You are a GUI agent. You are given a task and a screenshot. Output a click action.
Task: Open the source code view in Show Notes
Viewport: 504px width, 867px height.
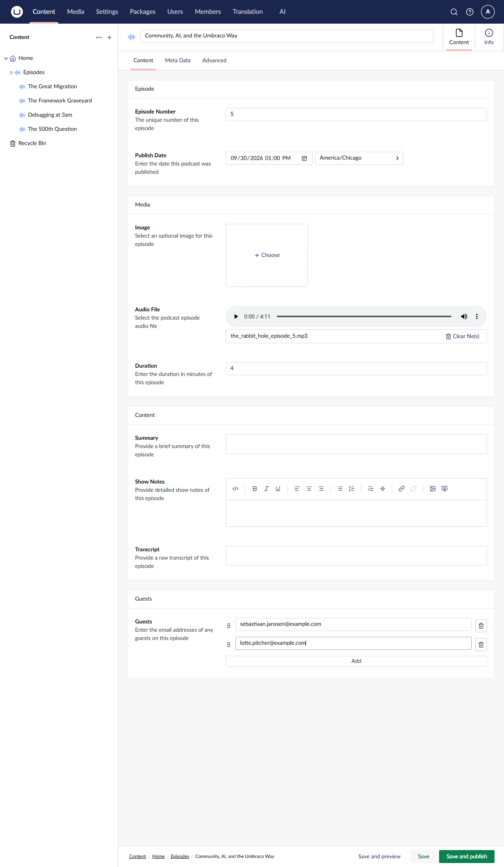pyautogui.click(x=235, y=489)
